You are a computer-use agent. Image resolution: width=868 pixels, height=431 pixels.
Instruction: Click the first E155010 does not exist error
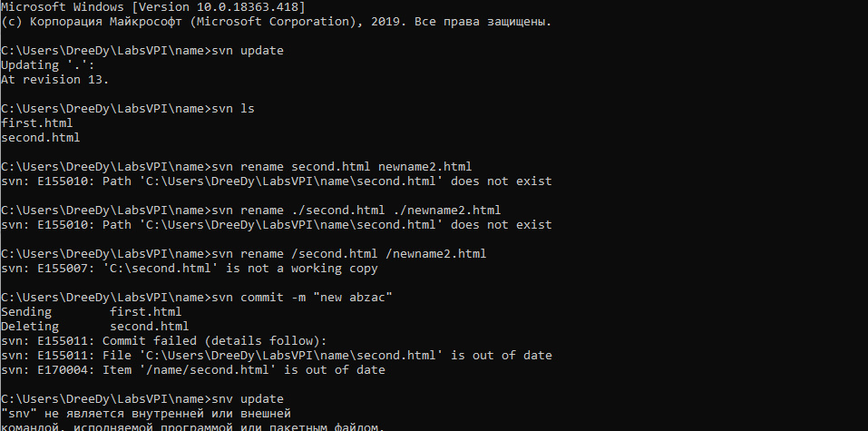pos(277,181)
